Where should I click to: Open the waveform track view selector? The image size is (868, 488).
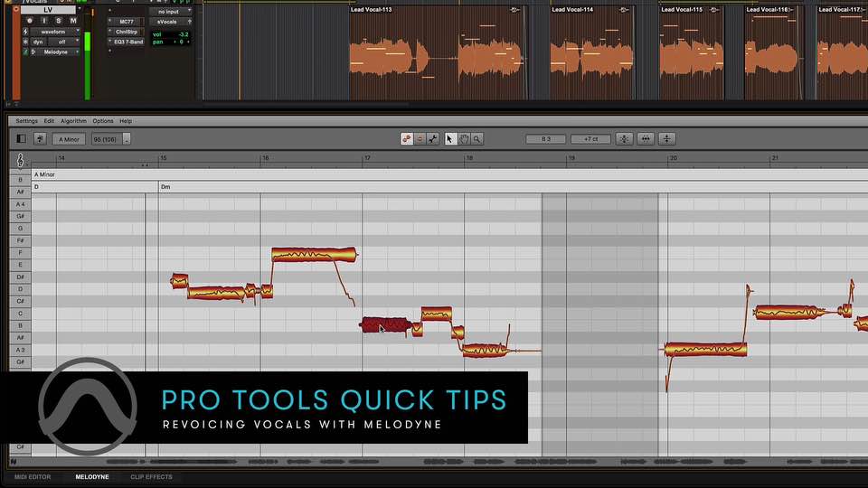(x=55, y=32)
